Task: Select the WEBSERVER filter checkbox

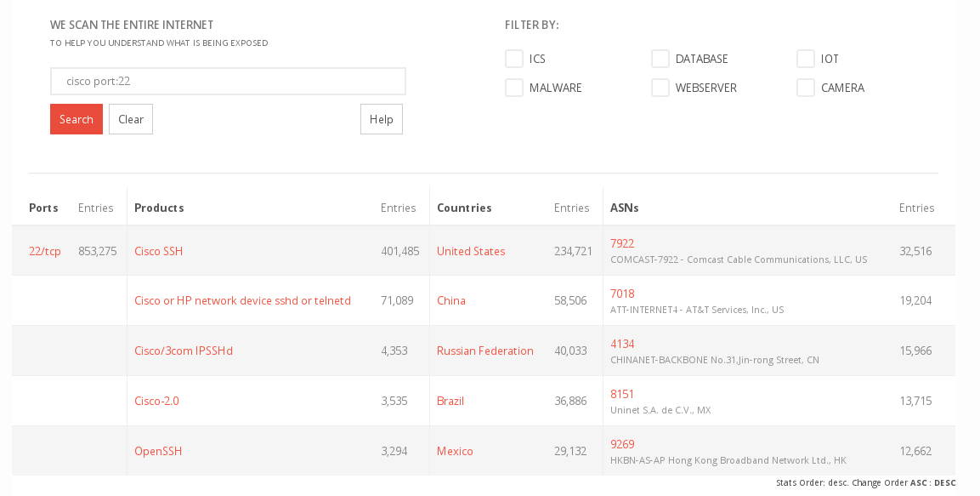Action: tap(660, 88)
